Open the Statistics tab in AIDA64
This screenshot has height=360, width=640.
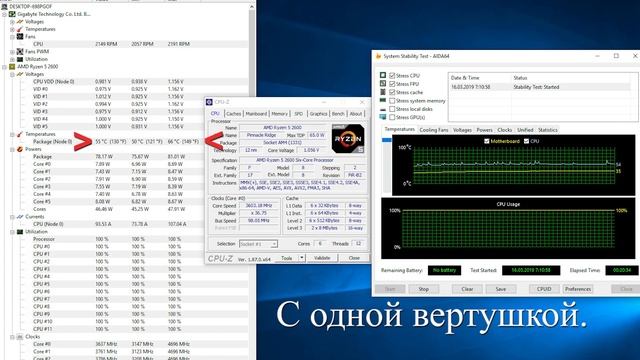coord(547,130)
